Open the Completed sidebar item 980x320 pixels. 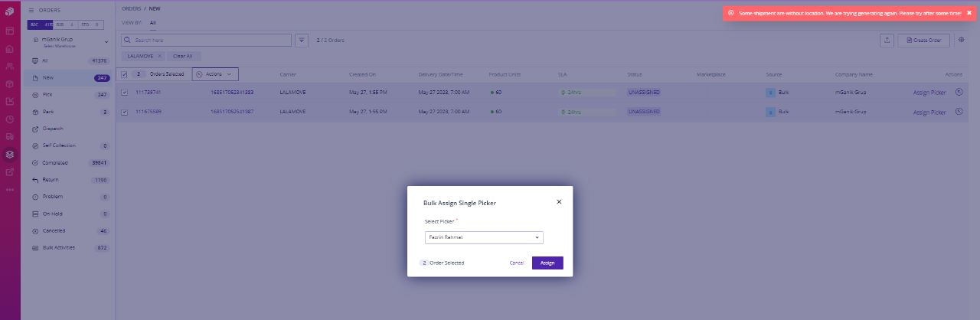pos(70,162)
